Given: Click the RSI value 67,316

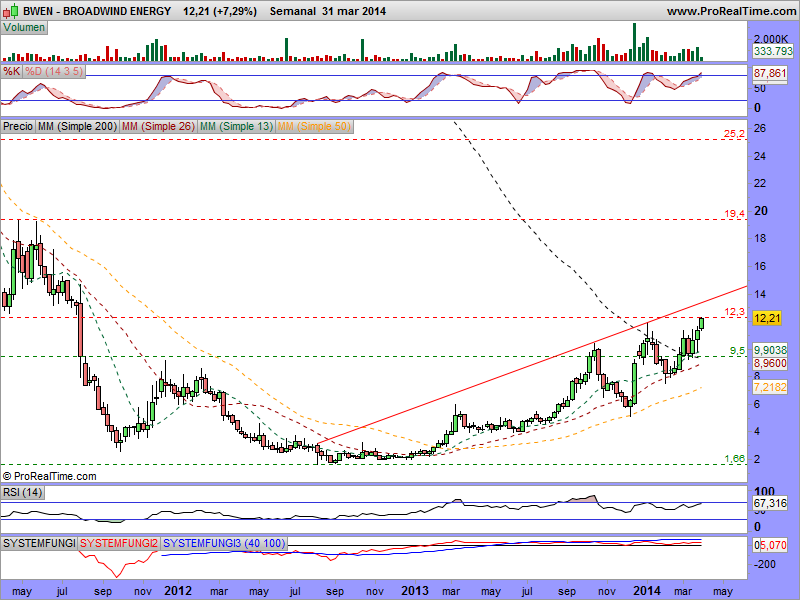Looking at the screenshot, I should pyautogui.click(x=770, y=503).
